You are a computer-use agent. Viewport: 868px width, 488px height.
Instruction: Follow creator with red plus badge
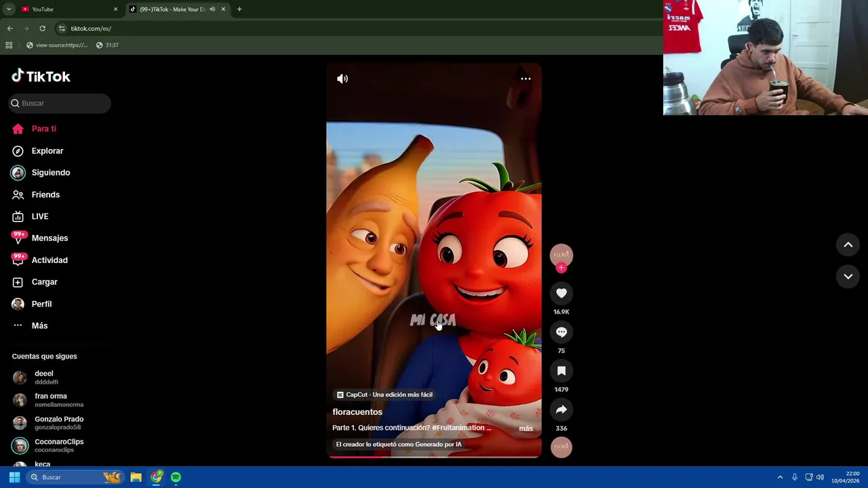[x=561, y=268]
